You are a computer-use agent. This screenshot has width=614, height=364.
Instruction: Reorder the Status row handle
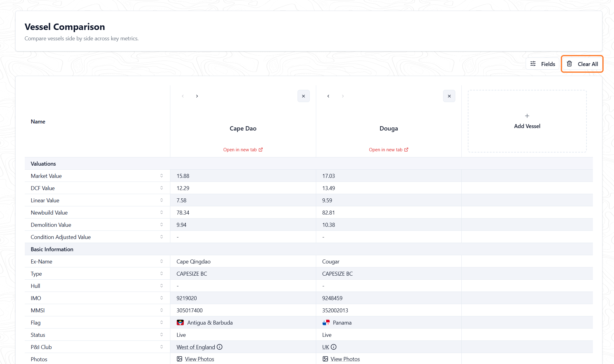pos(161,335)
